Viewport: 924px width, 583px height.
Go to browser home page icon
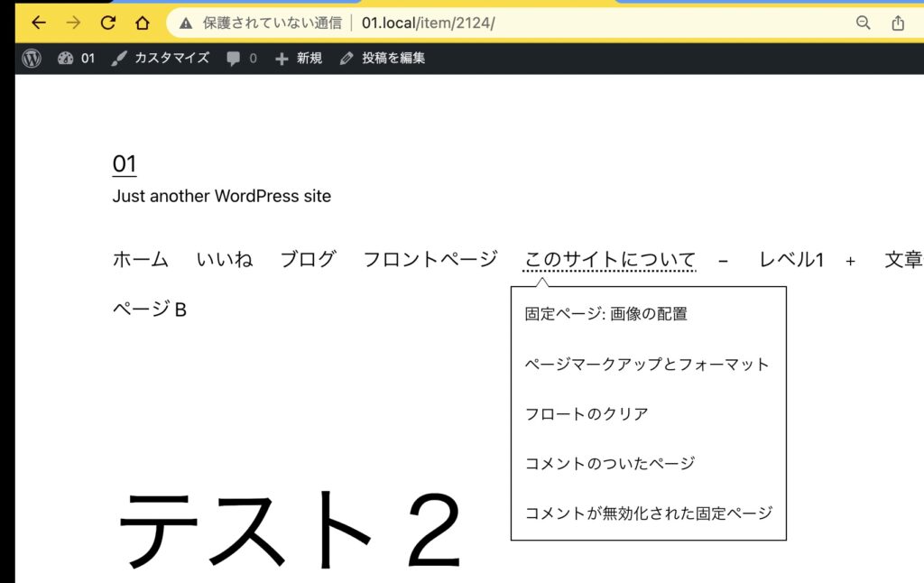pos(142,23)
